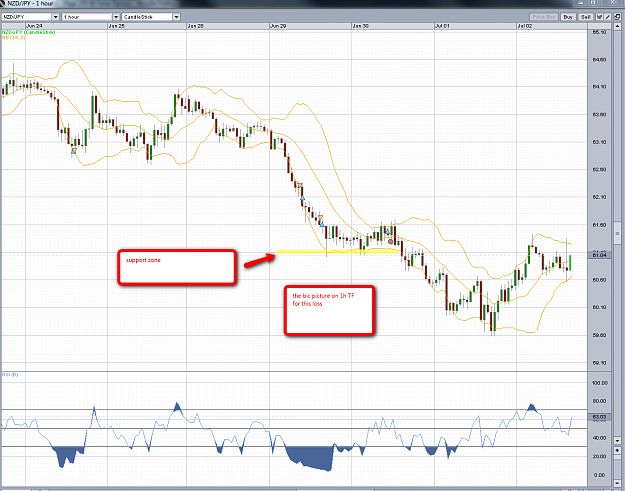Click the Sell button
Screen dimensions: 625x491
(586, 17)
